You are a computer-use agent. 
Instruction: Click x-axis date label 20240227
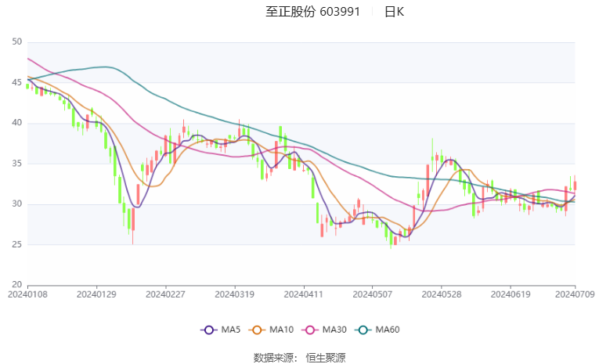(x=165, y=294)
